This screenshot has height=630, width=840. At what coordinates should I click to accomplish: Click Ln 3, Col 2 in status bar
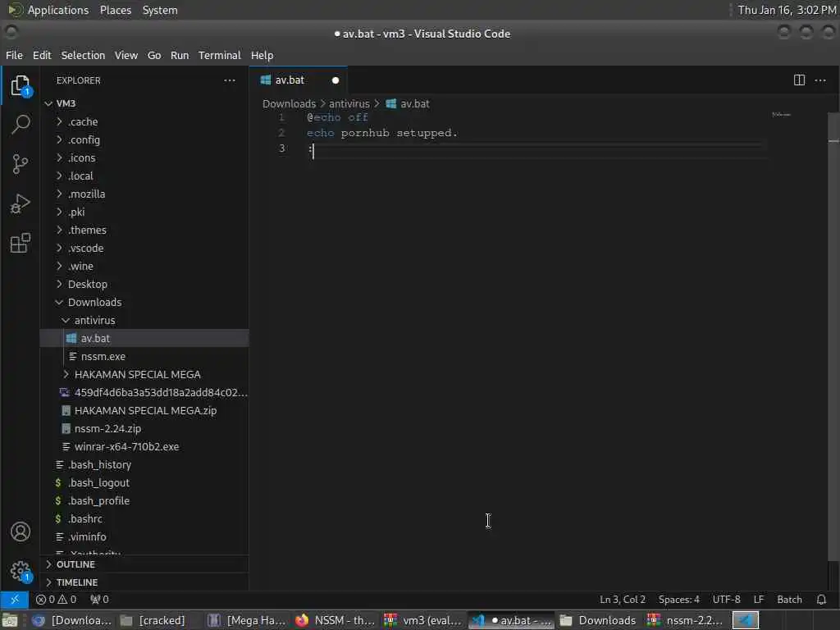(x=622, y=600)
